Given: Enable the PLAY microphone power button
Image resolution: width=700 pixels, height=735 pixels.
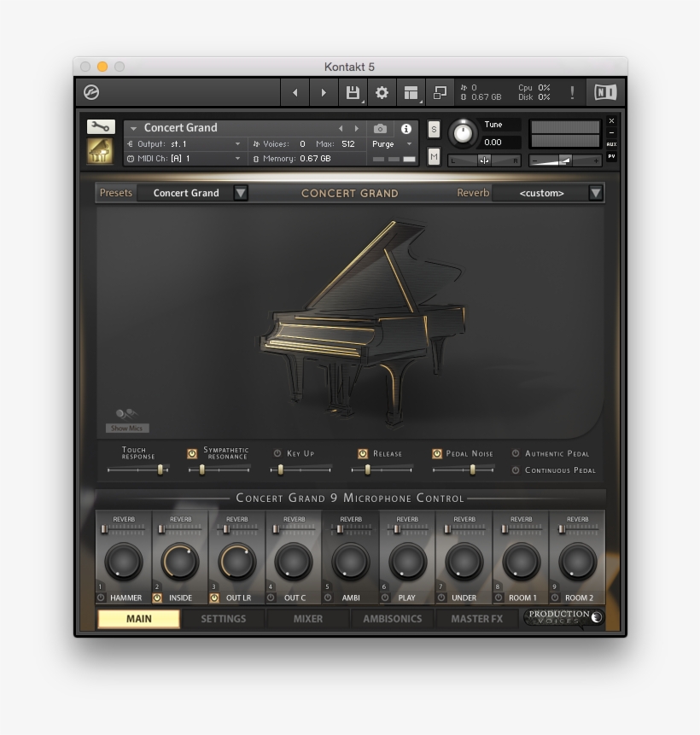Looking at the screenshot, I should (385, 598).
